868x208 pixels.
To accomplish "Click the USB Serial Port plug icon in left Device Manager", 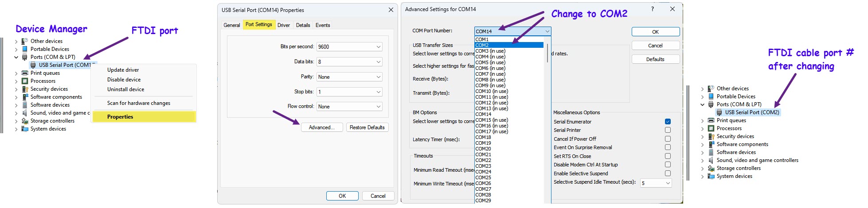I will [x=33, y=65].
